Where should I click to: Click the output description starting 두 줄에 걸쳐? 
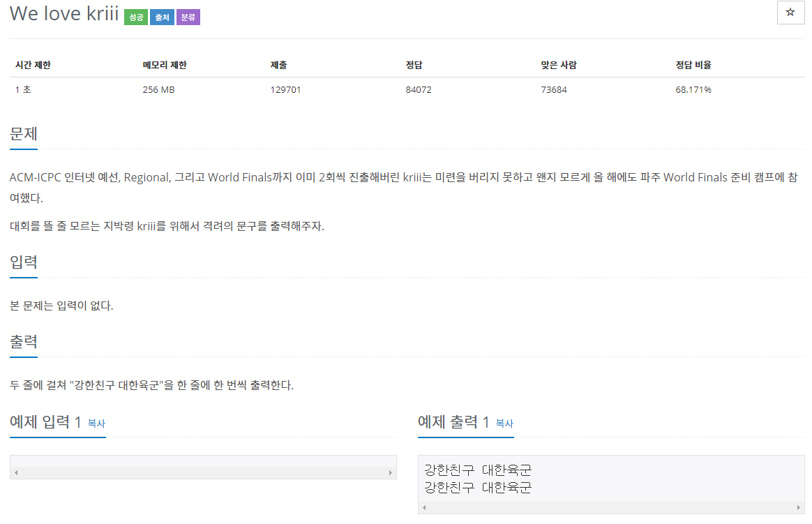(x=152, y=385)
